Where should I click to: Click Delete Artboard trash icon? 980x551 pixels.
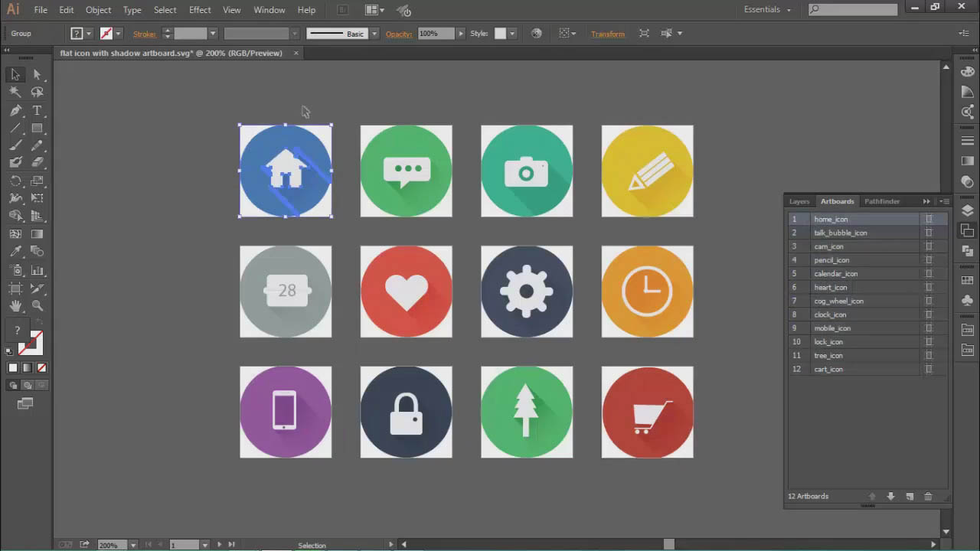(928, 496)
